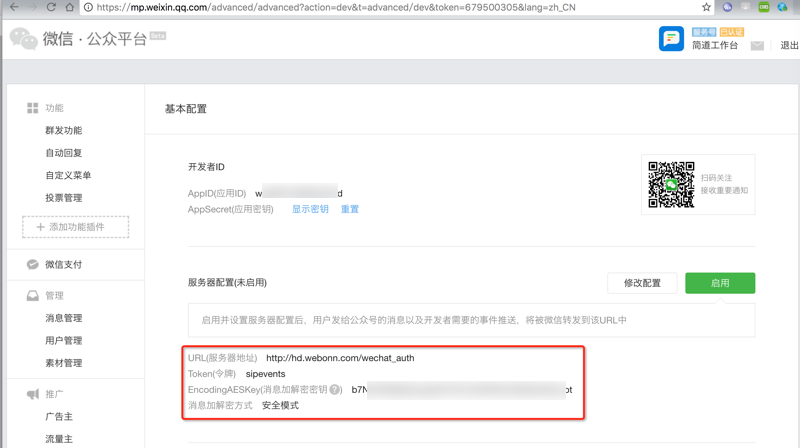This screenshot has width=800, height=448.
Task: Click the AppID(应用ID) label
Action: (217, 193)
